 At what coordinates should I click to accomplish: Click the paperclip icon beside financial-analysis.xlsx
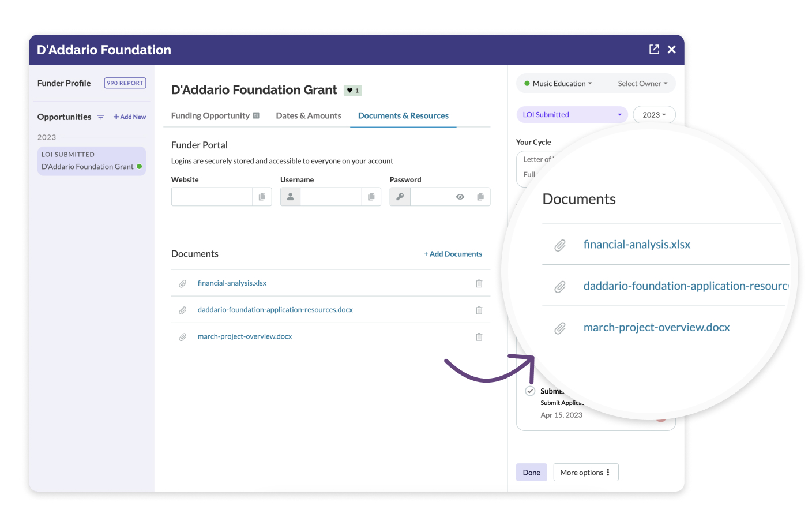click(x=182, y=283)
